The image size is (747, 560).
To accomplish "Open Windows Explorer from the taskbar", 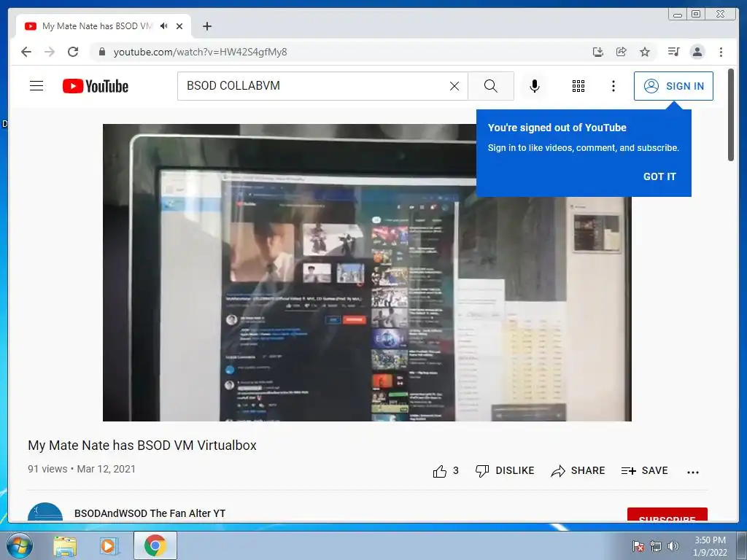I will coord(65,545).
